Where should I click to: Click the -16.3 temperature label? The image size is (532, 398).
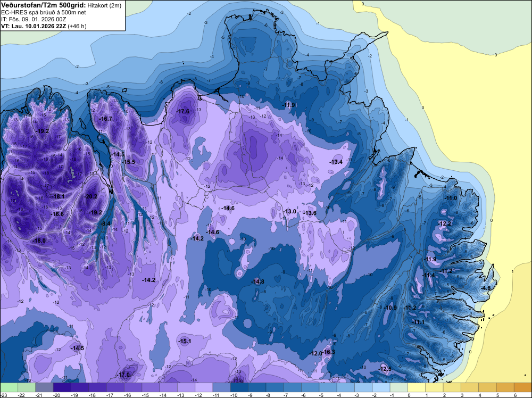click(329, 352)
